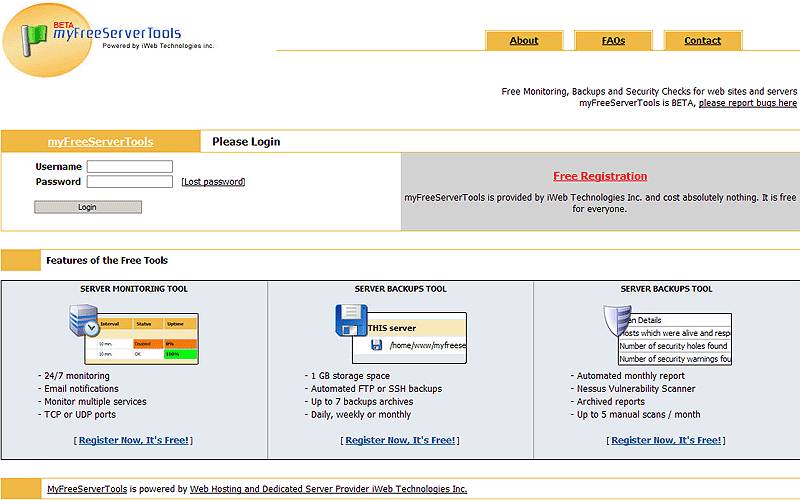Viewport: 800px width, 500px height.
Task: Click the Login button
Action: click(88, 207)
